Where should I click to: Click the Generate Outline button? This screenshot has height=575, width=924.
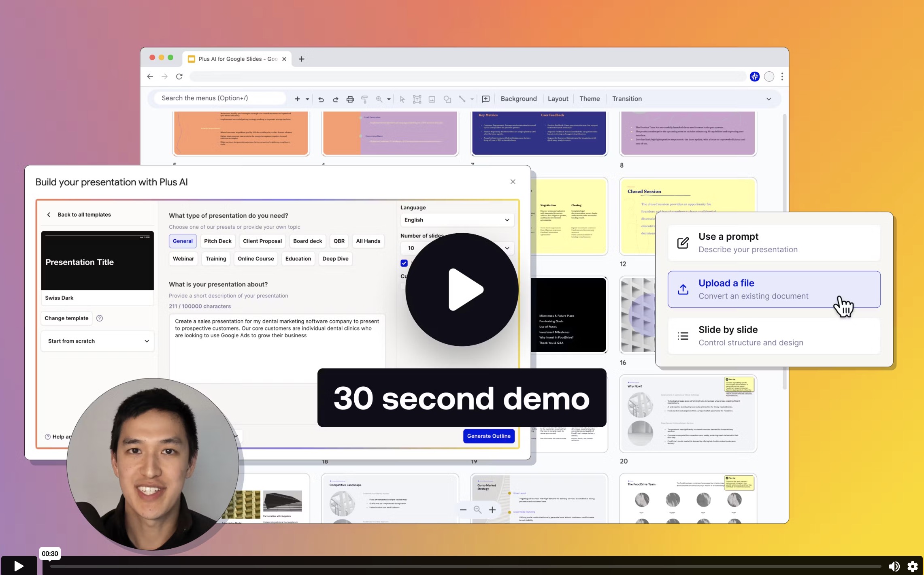coord(489,436)
